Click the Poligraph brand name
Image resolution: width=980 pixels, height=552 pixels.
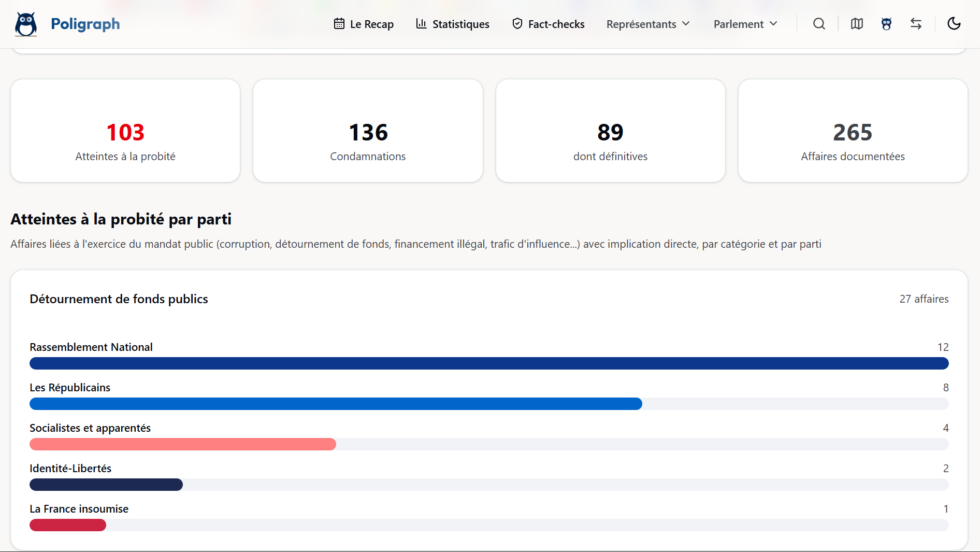pos(85,24)
